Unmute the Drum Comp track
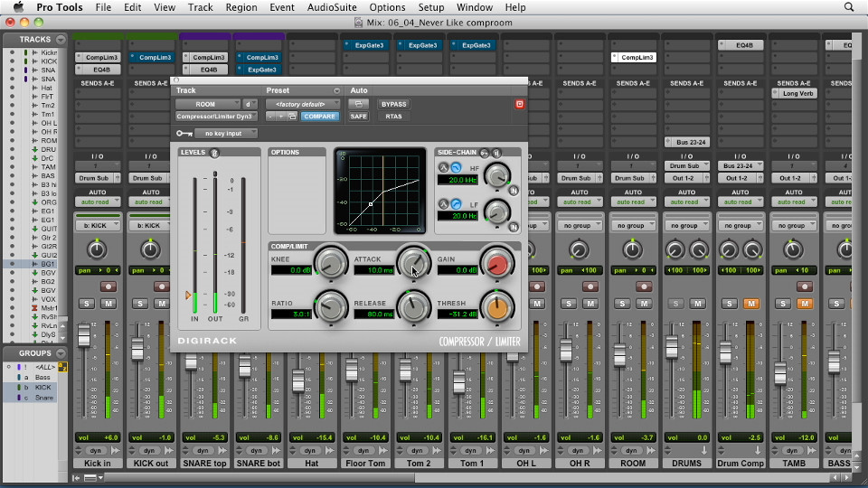This screenshot has width=868, height=488. pyautogui.click(x=751, y=304)
